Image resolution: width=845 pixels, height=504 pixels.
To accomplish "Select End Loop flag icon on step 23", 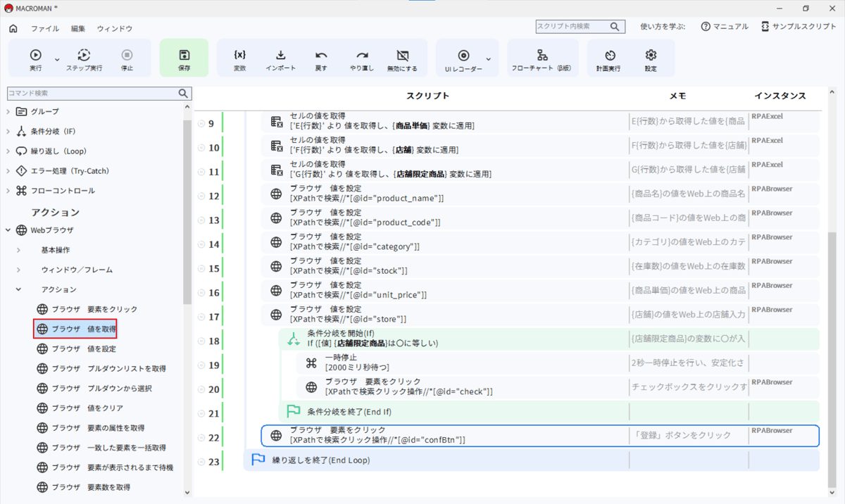I will tap(258, 460).
